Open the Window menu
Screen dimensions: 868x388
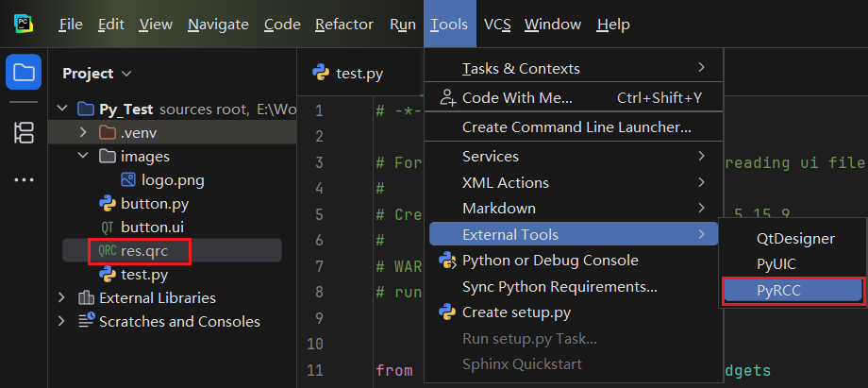553,25
